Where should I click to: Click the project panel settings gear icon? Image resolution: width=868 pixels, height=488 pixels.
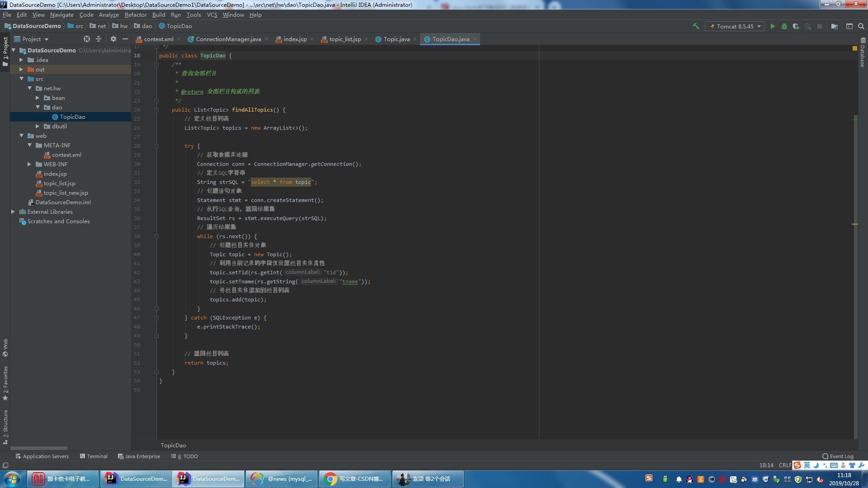point(113,39)
